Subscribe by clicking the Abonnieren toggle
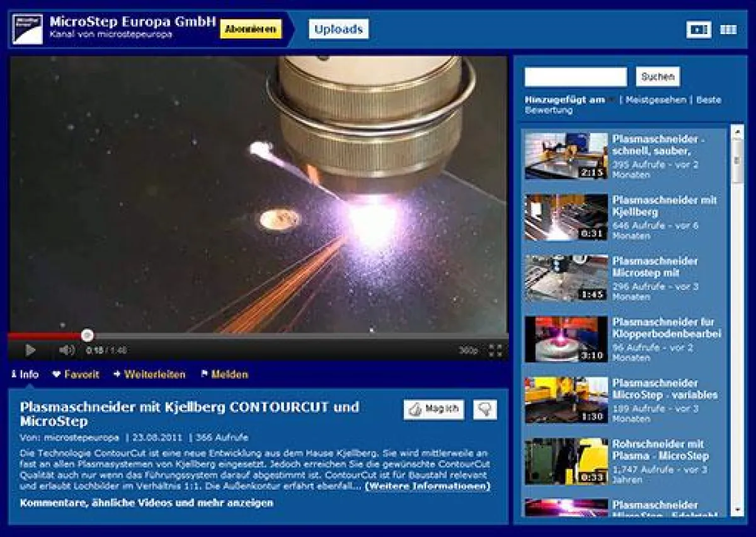Screen dimensions: 756x537 point(251,28)
